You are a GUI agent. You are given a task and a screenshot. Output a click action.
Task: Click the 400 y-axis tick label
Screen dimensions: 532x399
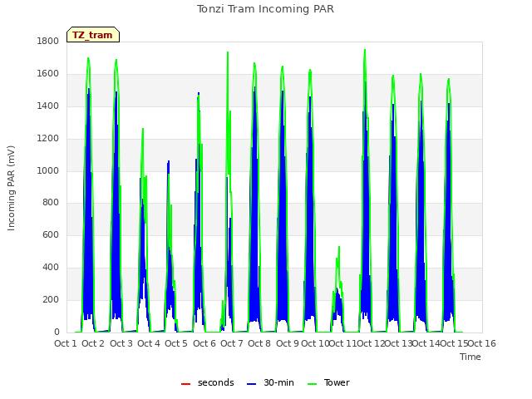point(51,268)
